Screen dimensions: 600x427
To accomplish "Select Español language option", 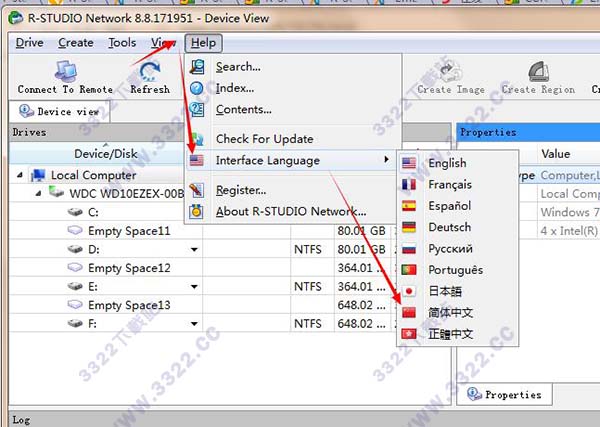I will (458, 206).
